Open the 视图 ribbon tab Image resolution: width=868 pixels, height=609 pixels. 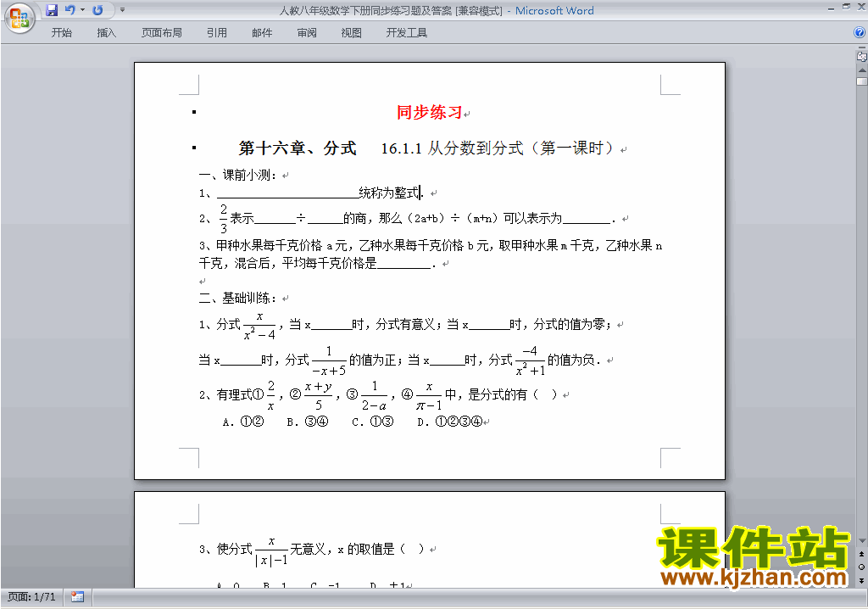[x=352, y=33]
